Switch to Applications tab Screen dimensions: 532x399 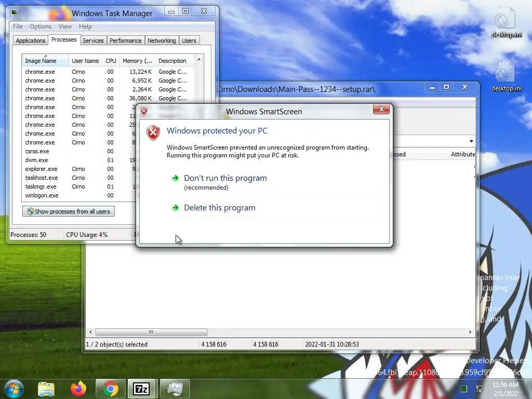[31, 41]
